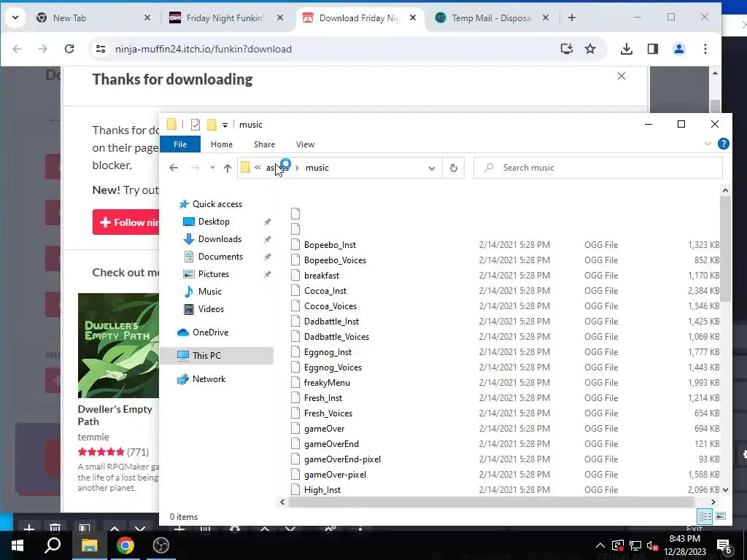The image size is (747, 560).
Task: Refresh the music folder
Action: click(454, 168)
